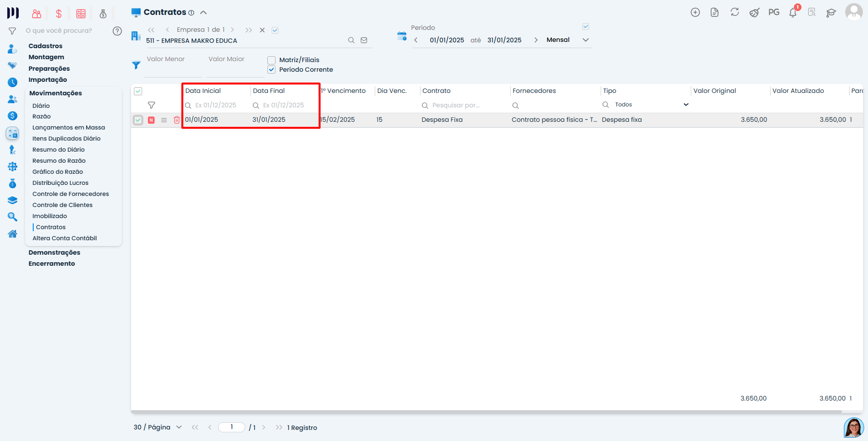Jump to last company double arrow
The width and height of the screenshot is (868, 441).
coord(249,30)
